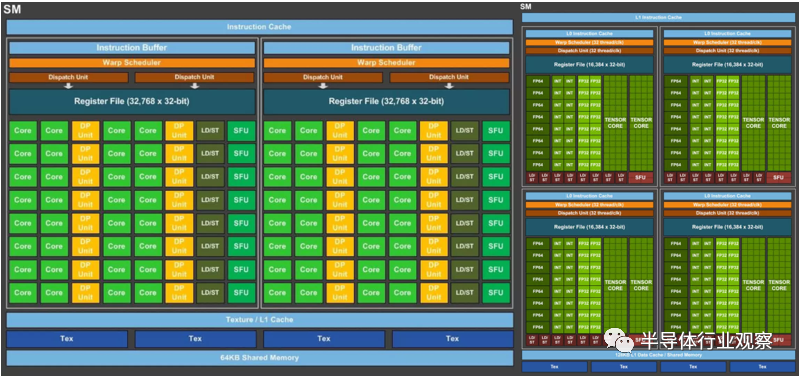
Task: Click the first SFU square in the top row
Action: click(x=241, y=130)
